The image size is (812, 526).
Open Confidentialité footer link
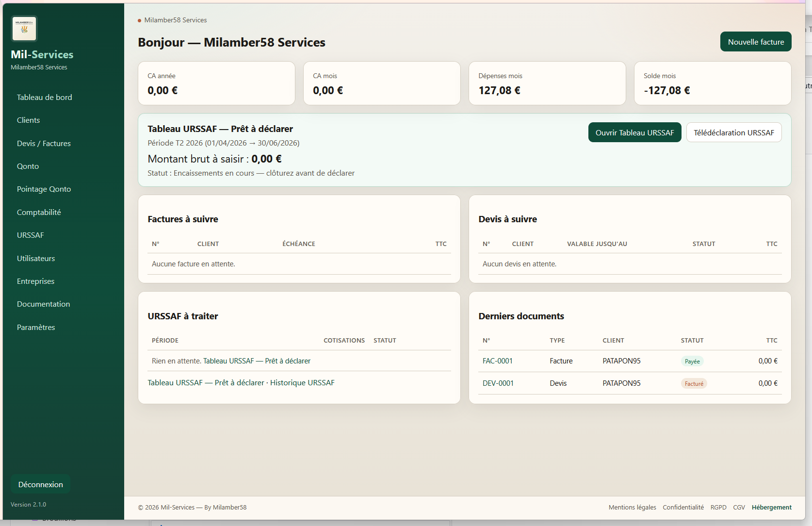point(683,508)
